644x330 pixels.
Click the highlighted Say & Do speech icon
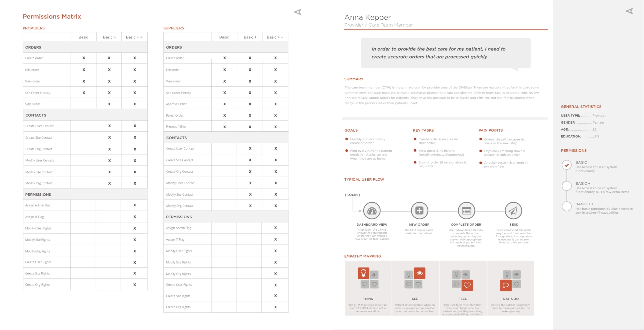click(x=506, y=285)
